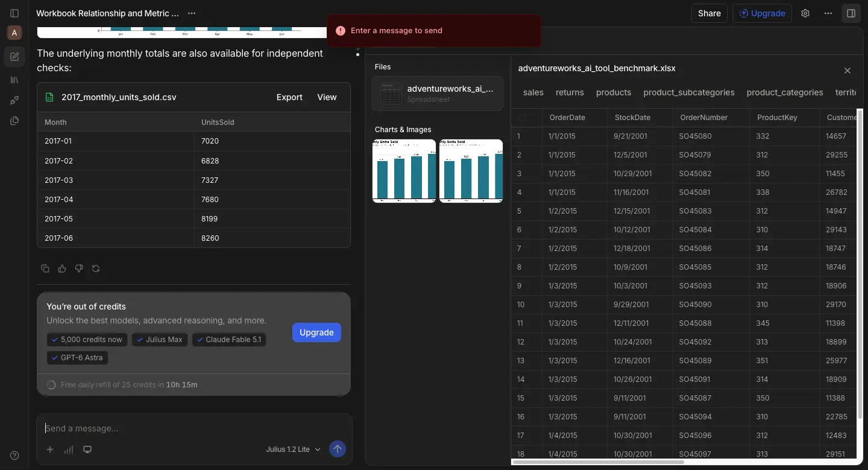
Task: Click the bar chart icon below message box
Action: (69, 449)
